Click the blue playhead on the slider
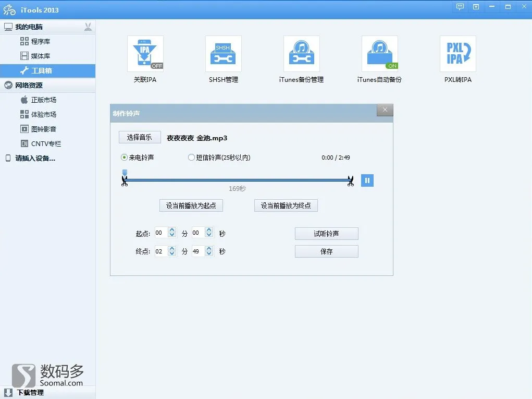Image resolution: width=532 pixels, height=399 pixels. click(125, 173)
